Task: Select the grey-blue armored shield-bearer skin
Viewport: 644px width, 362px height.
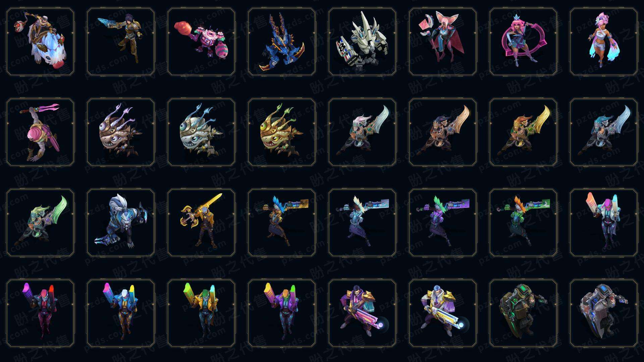Action: 604,313
